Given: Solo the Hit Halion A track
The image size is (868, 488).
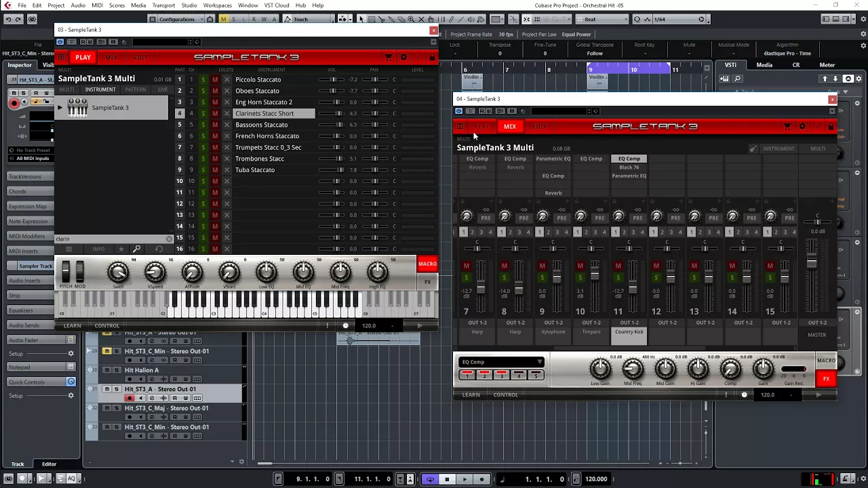Looking at the screenshot, I should click(117, 370).
